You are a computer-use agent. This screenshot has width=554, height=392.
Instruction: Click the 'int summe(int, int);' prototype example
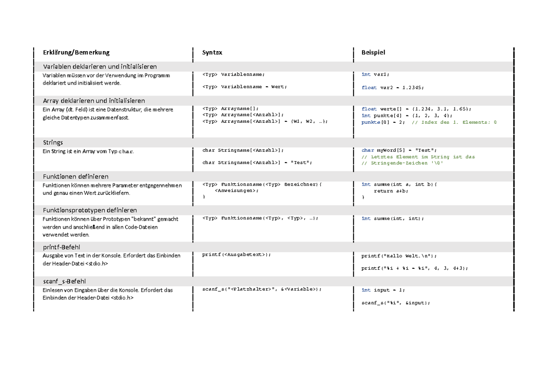click(x=392, y=218)
